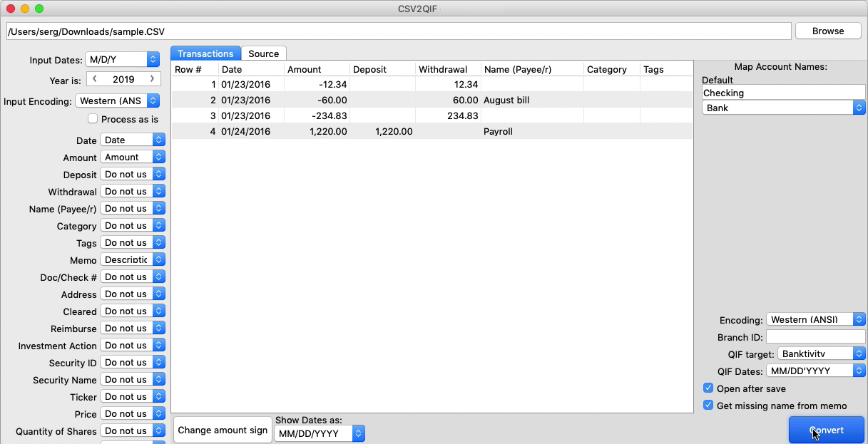868x444 pixels.
Task: Open the Security Name mapping dropdown
Action: coord(133,380)
